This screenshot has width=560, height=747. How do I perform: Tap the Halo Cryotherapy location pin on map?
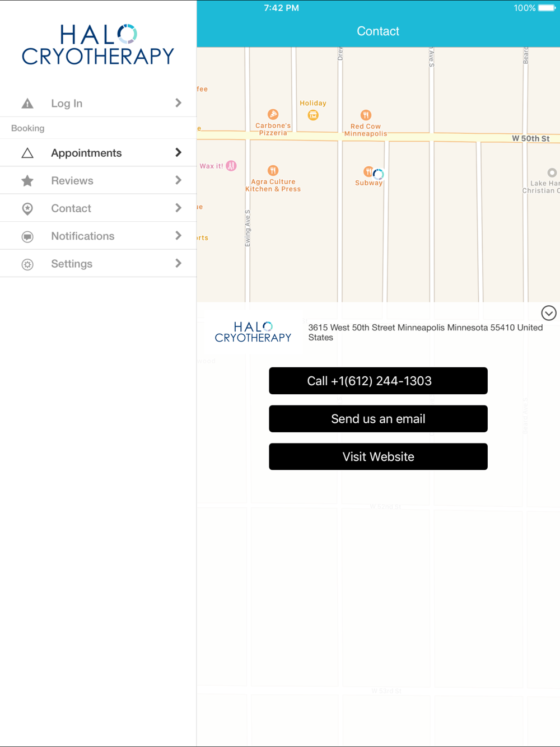click(379, 174)
